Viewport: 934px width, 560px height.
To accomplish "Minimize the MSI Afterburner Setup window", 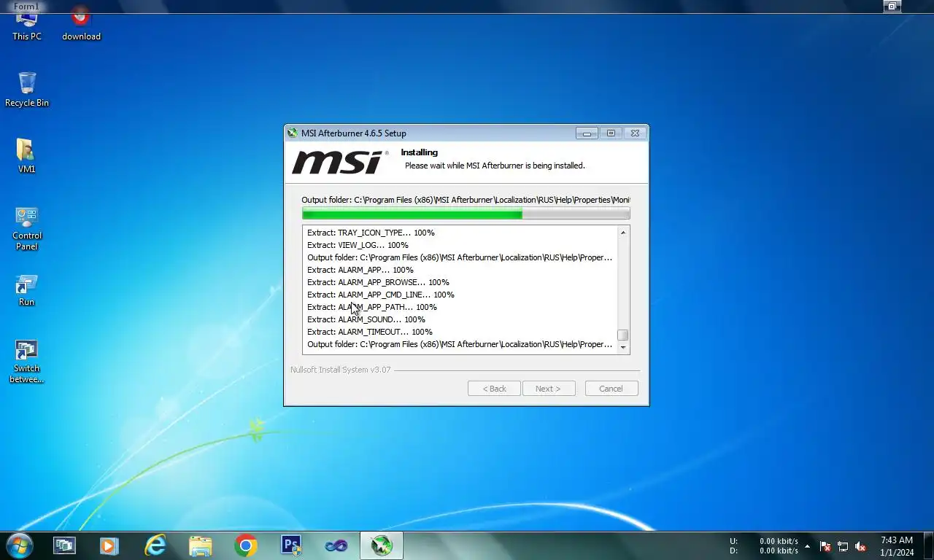I will tap(587, 133).
